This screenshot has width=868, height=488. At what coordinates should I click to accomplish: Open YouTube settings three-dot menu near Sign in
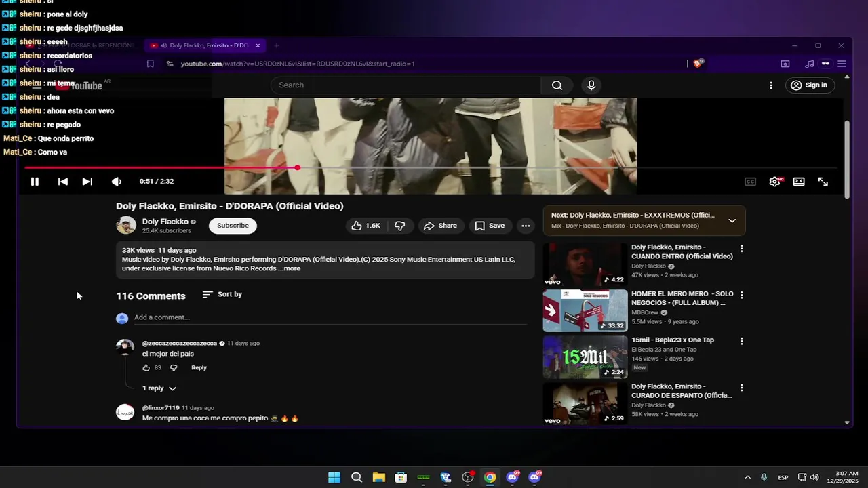coord(770,85)
